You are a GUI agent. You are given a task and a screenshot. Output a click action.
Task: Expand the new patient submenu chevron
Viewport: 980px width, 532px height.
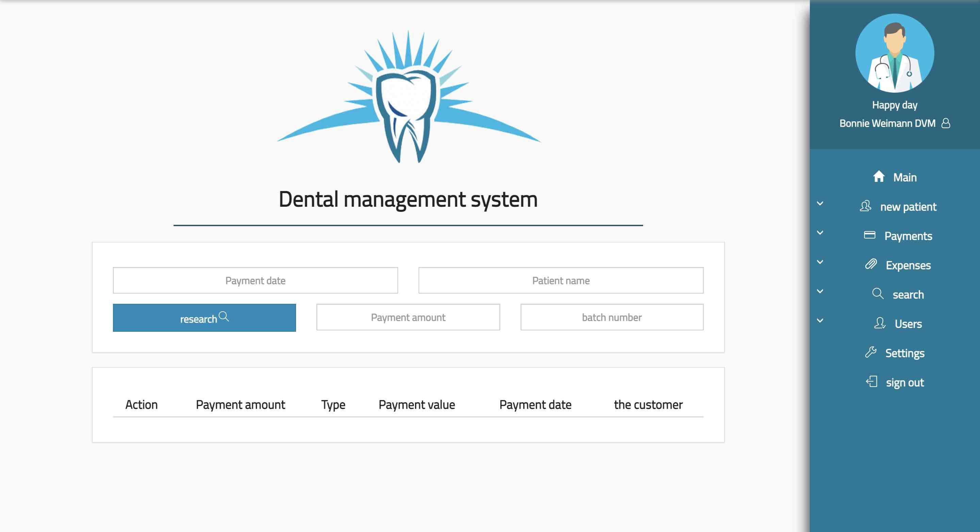click(x=820, y=203)
